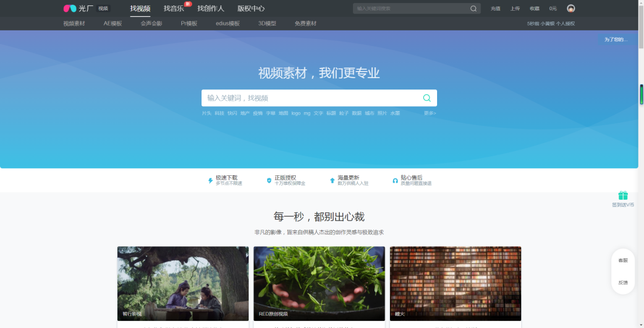644x328 pixels.
Task: Click the scrollbar up arrow
Action: (x=641, y=2)
